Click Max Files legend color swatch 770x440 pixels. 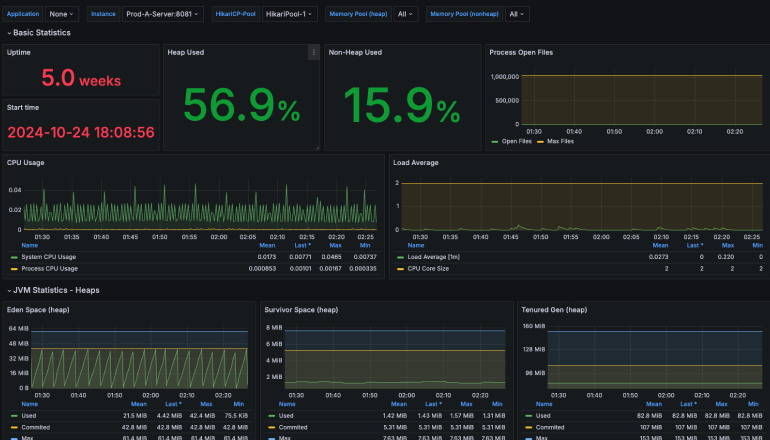(x=540, y=142)
